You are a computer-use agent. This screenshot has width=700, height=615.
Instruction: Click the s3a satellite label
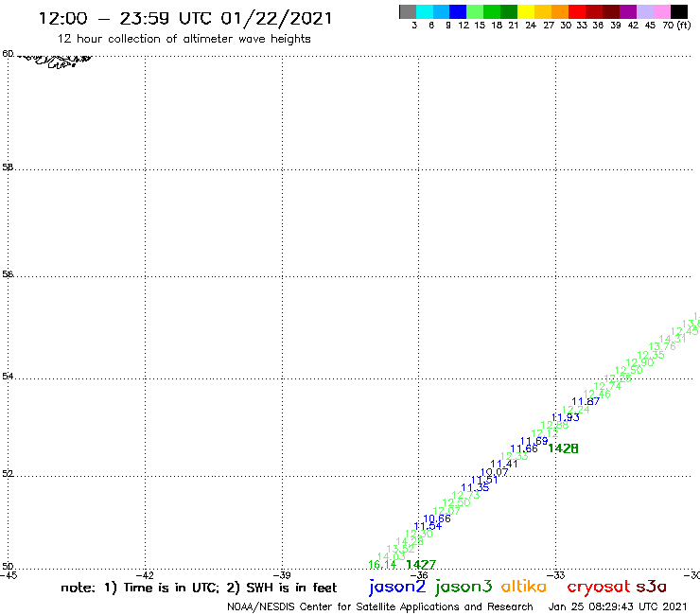pos(651,587)
